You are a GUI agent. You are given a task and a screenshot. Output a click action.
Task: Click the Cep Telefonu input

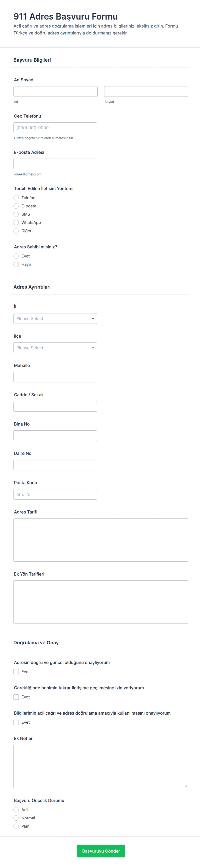pos(55,128)
